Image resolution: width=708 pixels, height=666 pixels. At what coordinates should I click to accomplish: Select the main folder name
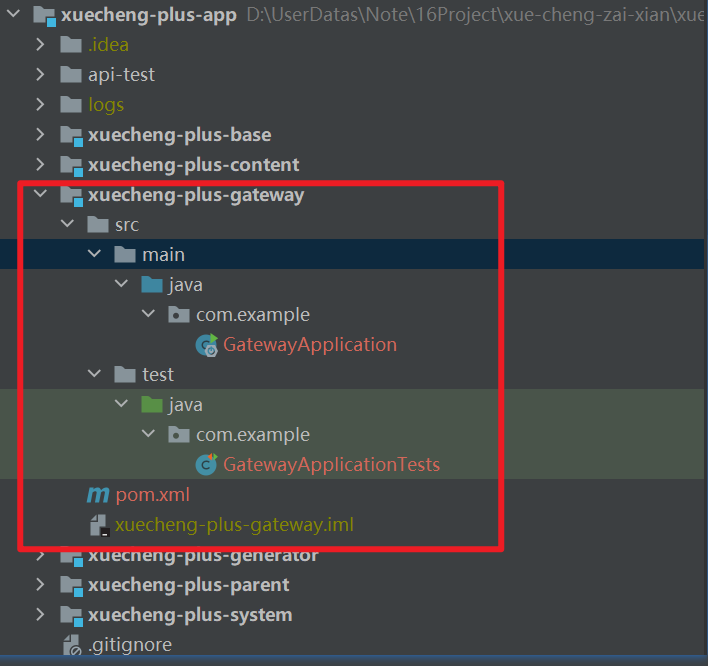pos(163,255)
